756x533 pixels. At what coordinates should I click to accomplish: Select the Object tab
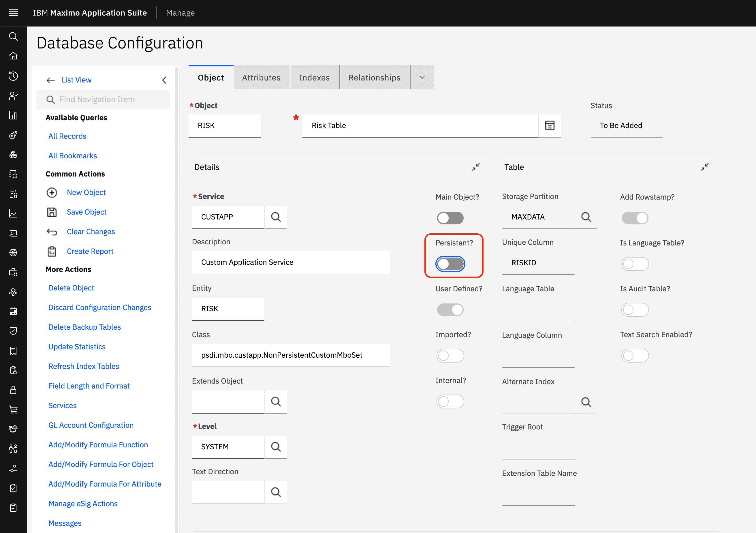click(x=211, y=78)
